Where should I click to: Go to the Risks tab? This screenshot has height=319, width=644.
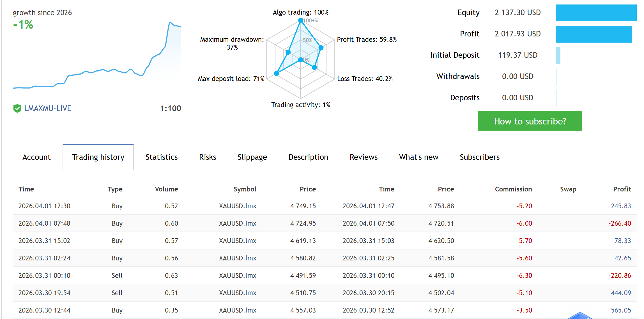[x=208, y=157]
